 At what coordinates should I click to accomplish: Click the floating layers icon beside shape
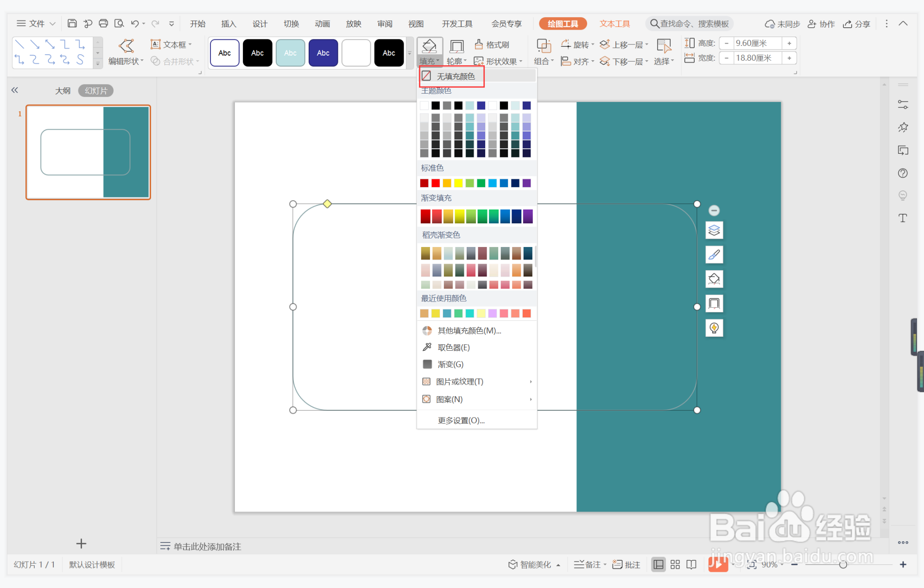(x=714, y=230)
